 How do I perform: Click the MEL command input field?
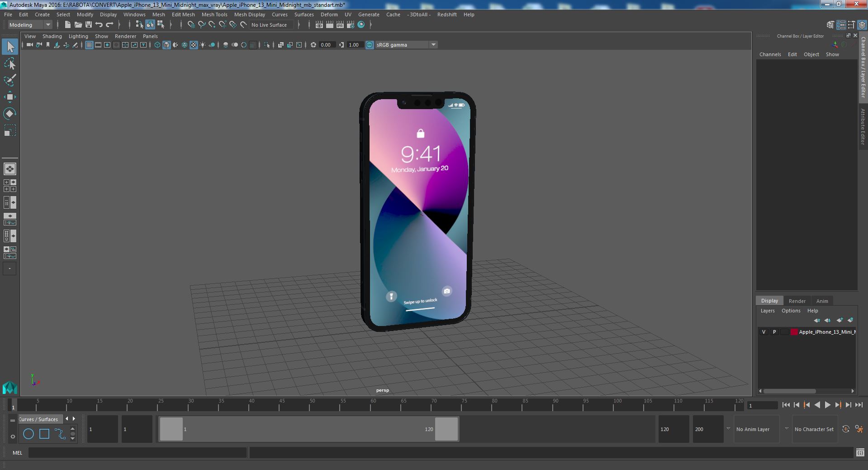[x=138, y=453]
